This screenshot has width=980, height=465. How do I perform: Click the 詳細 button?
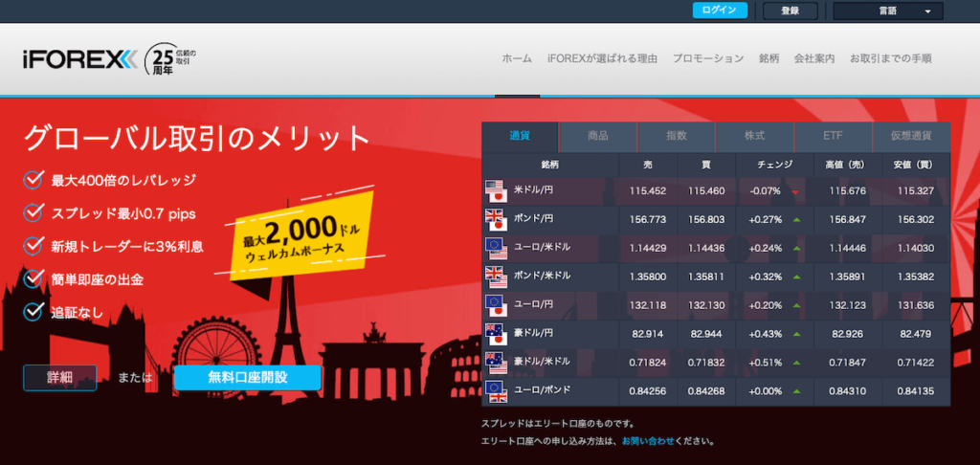tap(60, 378)
